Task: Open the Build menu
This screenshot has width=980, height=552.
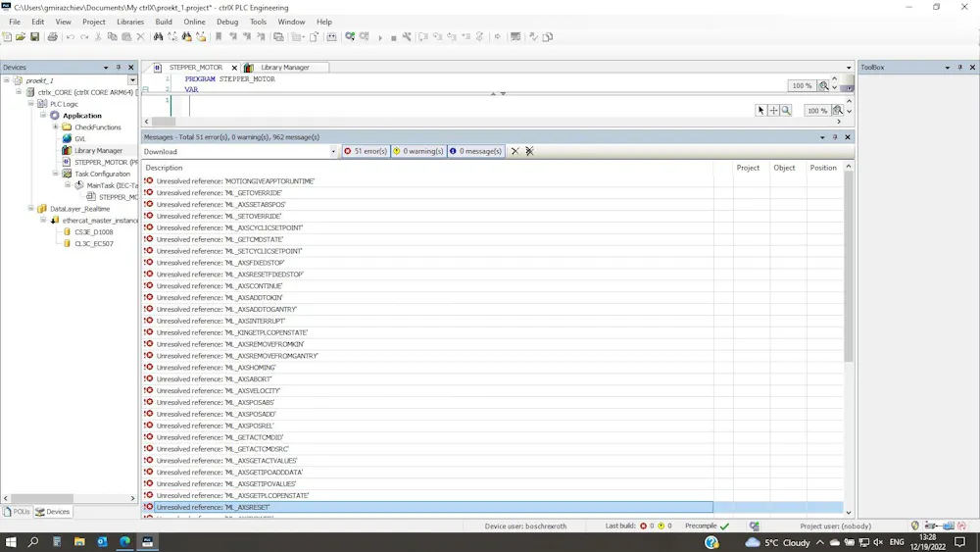Action: click(164, 22)
